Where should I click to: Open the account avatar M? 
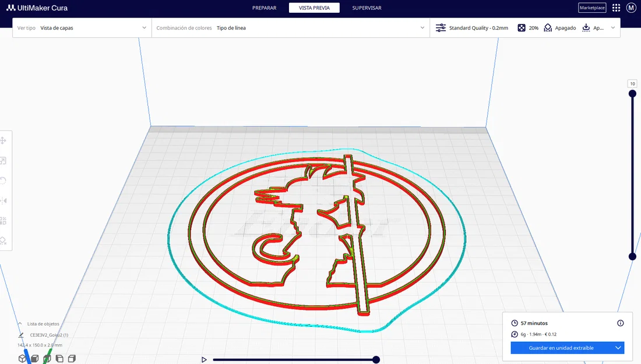click(631, 8)
